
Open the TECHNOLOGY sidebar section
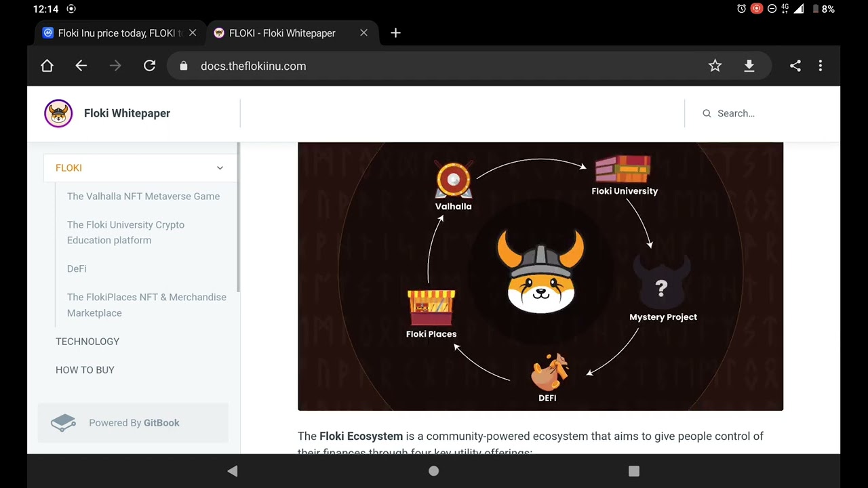[87, 341]
